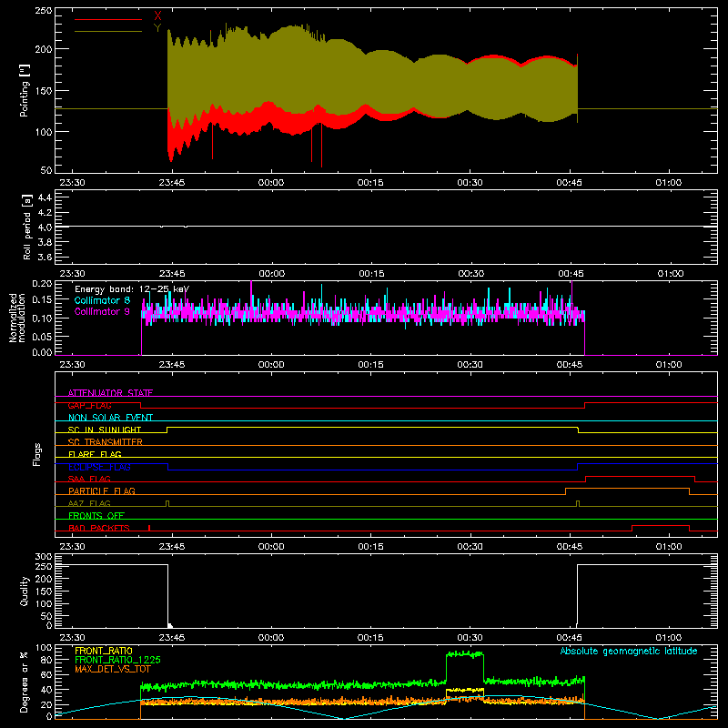Screen dimensions: 728x728
Task: Click the NON_SOLAR_EVENT flag label
Action: coord(110,418)
